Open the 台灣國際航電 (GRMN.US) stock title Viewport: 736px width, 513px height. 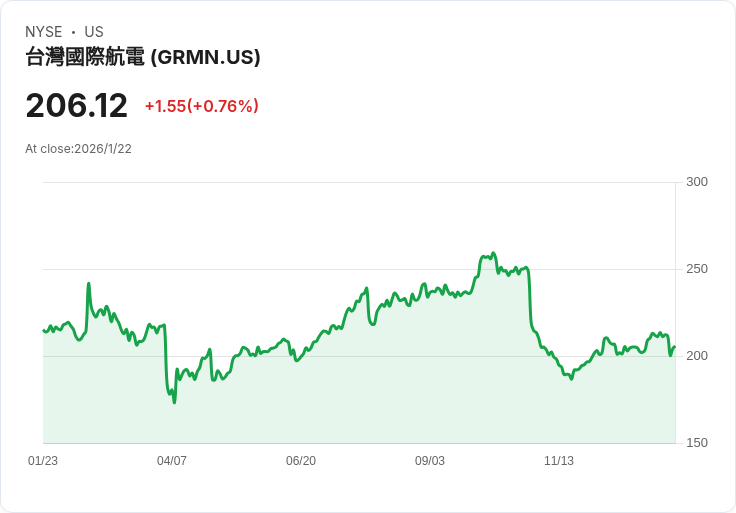click(143, 57)
